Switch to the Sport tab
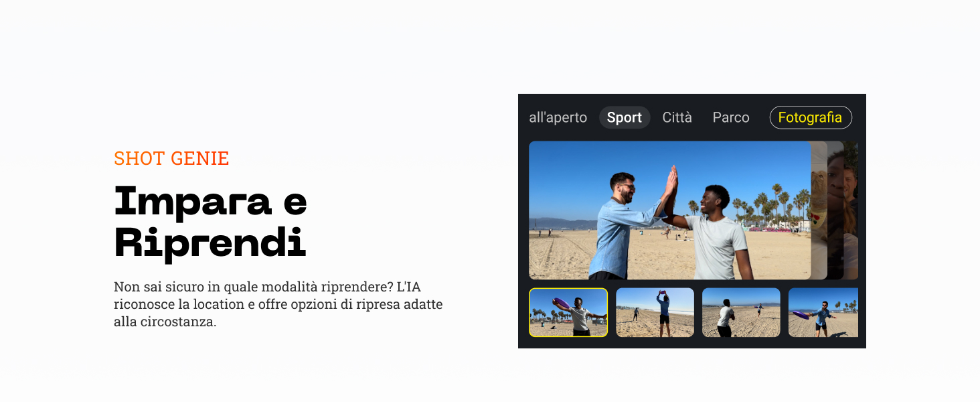The width and height of the screenshot is (980, 402). 625,118
